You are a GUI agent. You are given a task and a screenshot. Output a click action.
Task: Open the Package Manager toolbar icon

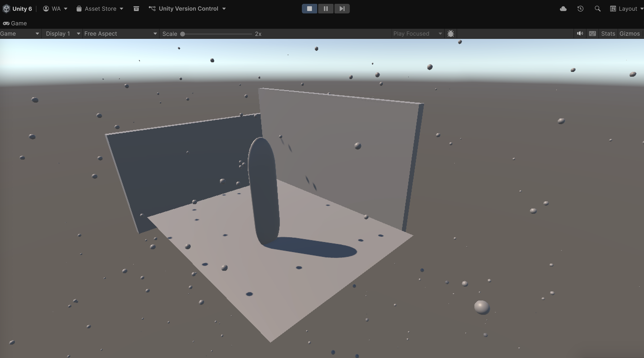136,8
